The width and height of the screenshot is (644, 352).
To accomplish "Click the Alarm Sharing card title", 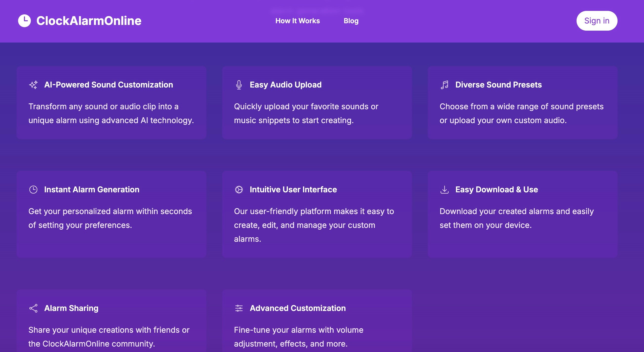I will [x=71, y=308].
